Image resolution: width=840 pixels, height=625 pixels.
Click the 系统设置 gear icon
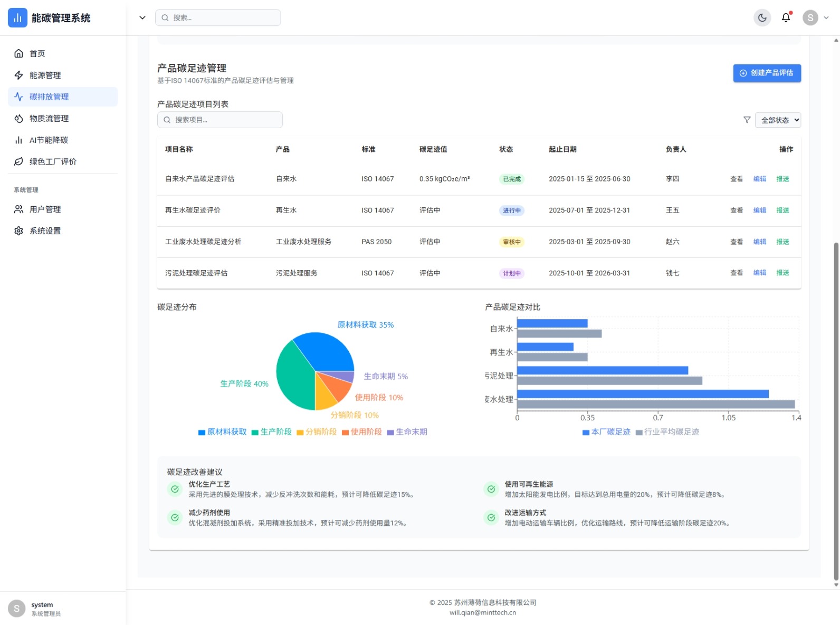pos(18,231)
